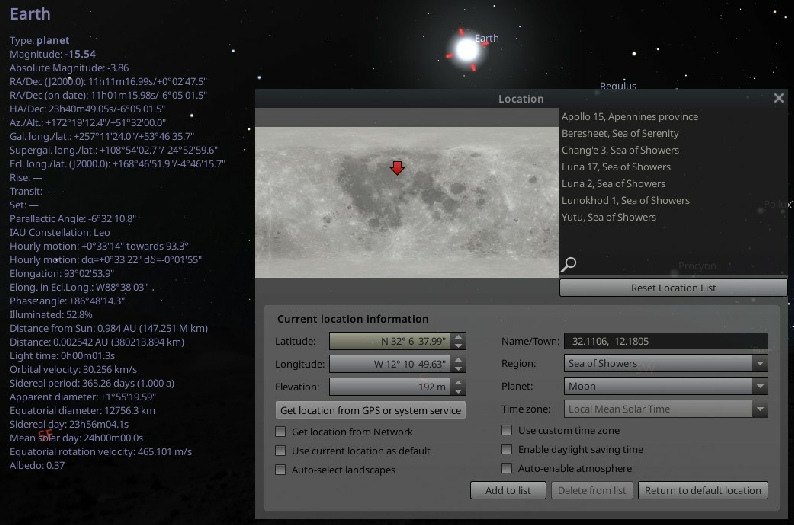794x525 pixels.
Task: Tick Use current location as default
Action: coord(281,450)
